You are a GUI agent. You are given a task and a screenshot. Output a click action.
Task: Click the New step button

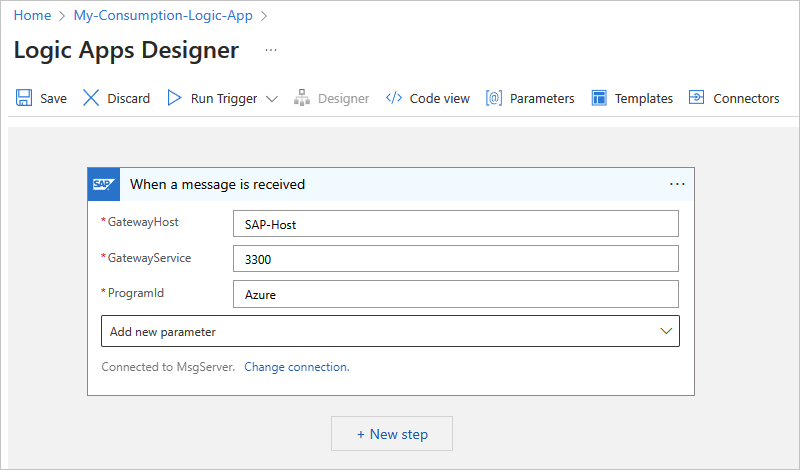click(392, 434)
